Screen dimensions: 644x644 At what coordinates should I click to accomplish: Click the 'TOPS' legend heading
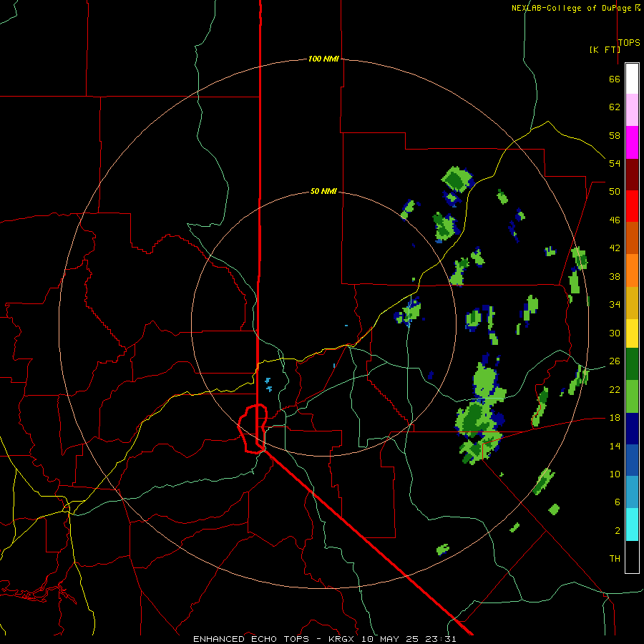(x=629, y=42)
